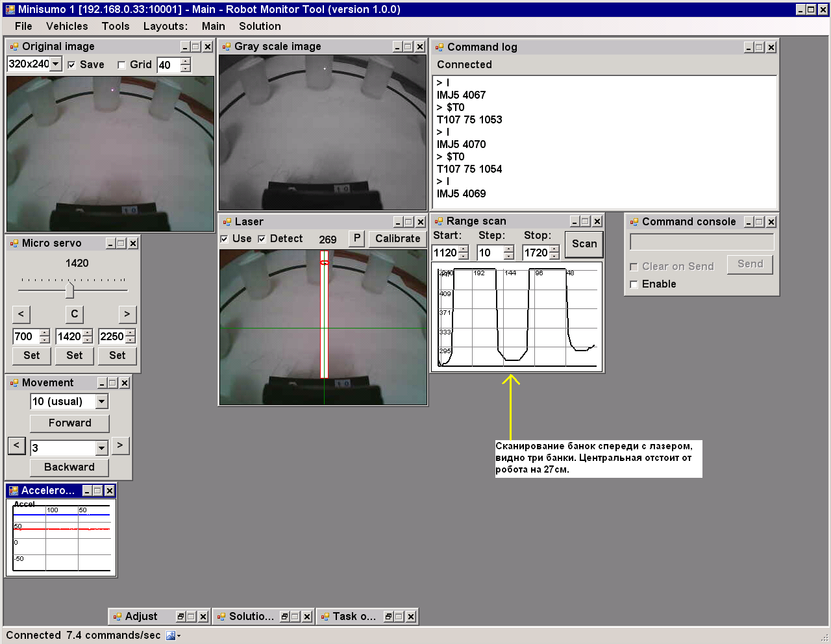This screenshot has height=644, width=831.
Task: Click the Scan button
Action: 584,244
